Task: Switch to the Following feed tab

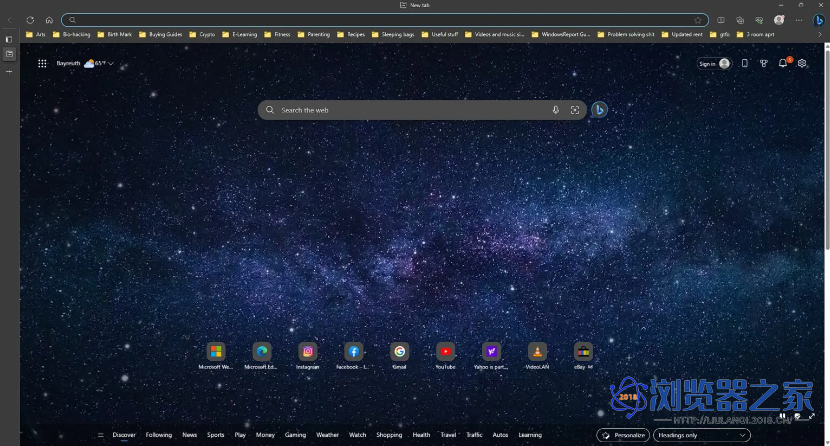Action: click(159, 435)
